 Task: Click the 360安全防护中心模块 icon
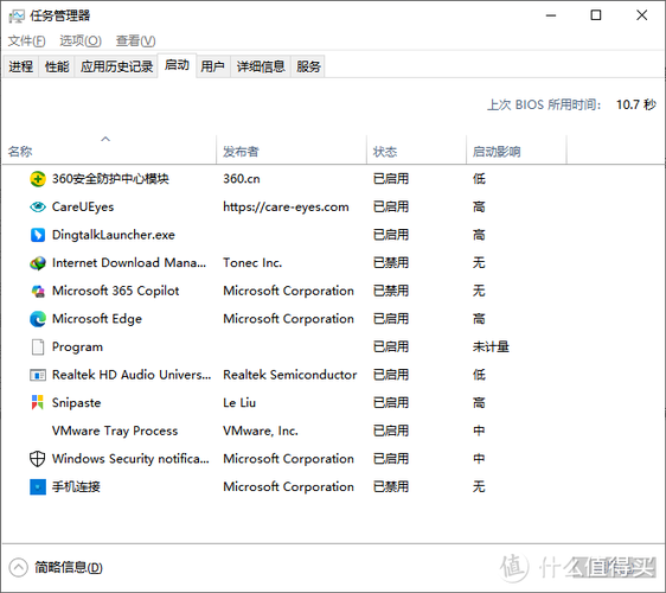click(x=38, y=179)
